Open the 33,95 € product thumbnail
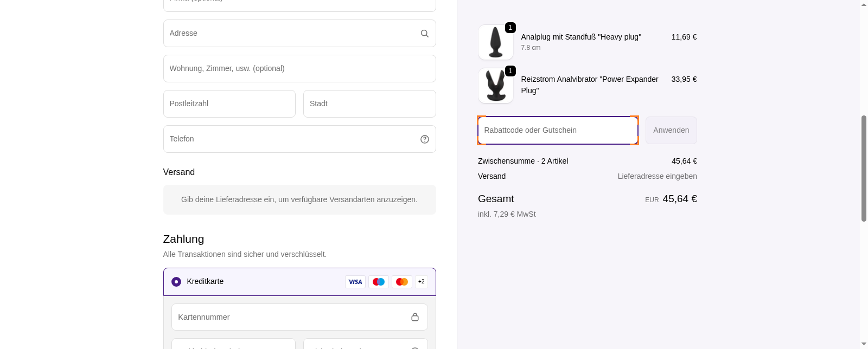Screen dimensions: 868x349 tap(495, 86)
